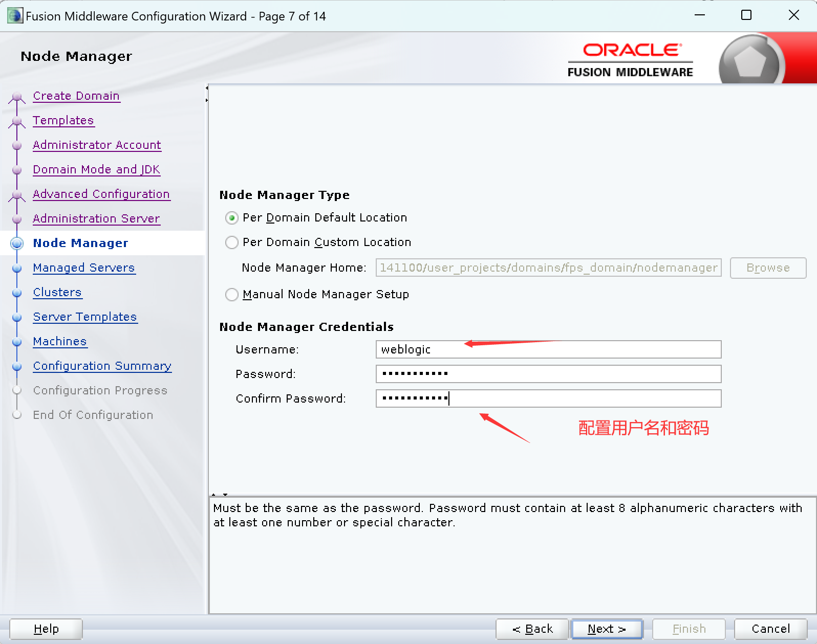This screenshot has width=817, height=644.
Task: Navigate to Clusters step
Action: [57, 293]
